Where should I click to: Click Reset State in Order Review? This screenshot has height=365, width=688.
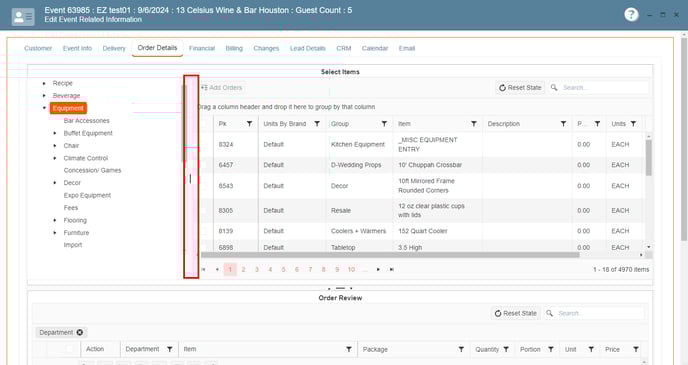coord(516,313)
